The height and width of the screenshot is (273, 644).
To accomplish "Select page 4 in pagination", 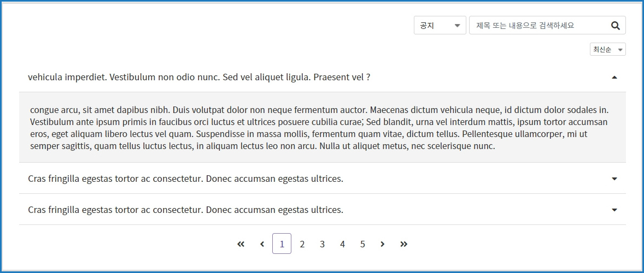I will pyautogui.click(x=342, y=244).
